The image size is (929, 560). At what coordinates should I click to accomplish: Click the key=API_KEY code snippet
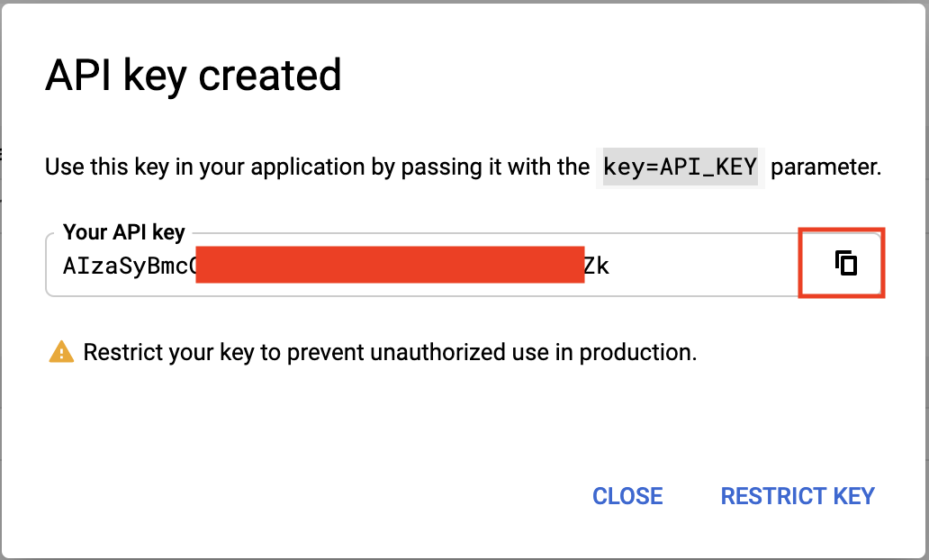point(681,167)
